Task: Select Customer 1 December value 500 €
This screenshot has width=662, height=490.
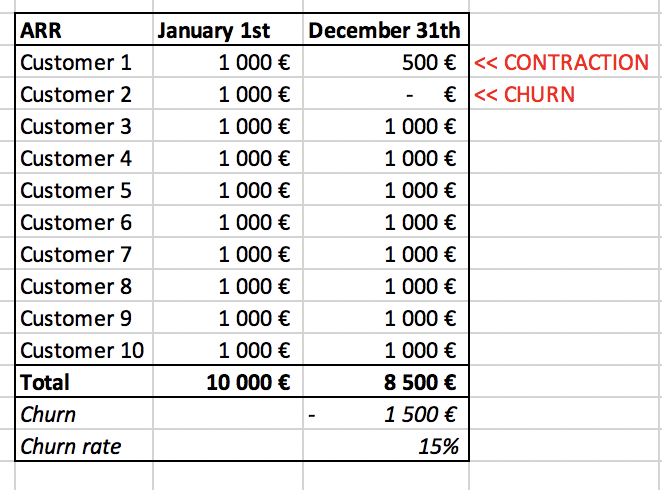Action: [386, 62]
